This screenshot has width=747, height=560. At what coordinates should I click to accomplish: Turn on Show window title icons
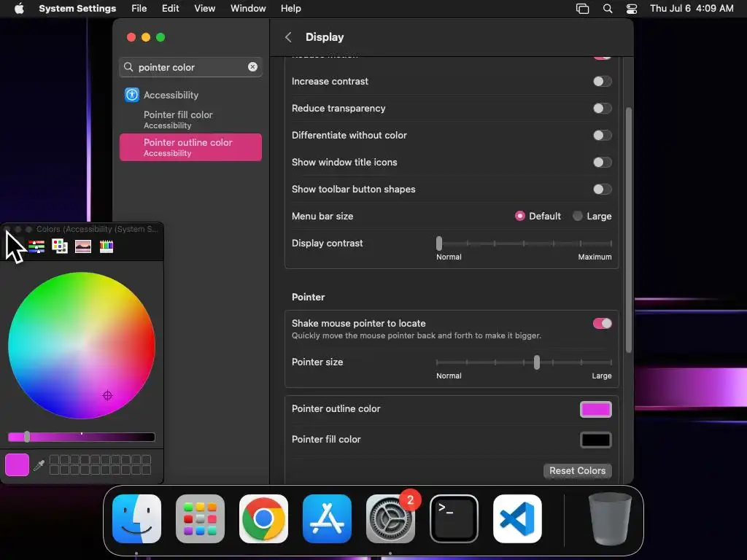(602, 163)
